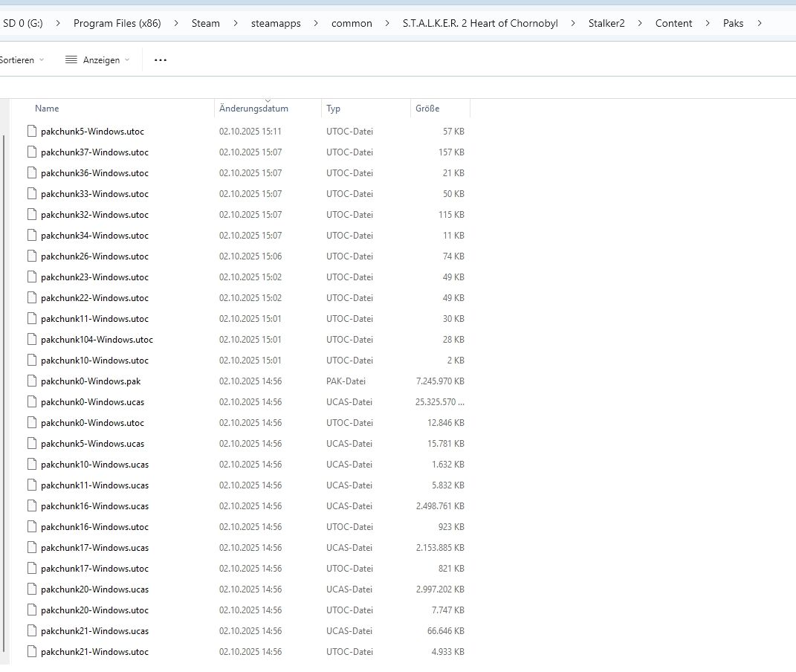Expand chevron after Steam breadcrumb

[235, 23]
